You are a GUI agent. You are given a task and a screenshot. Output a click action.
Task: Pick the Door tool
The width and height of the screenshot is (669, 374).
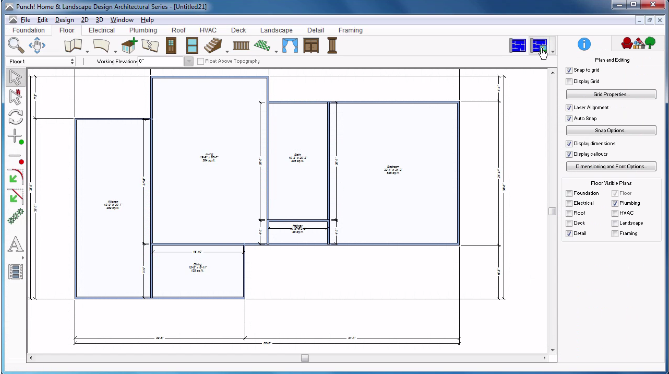[171, 45]
